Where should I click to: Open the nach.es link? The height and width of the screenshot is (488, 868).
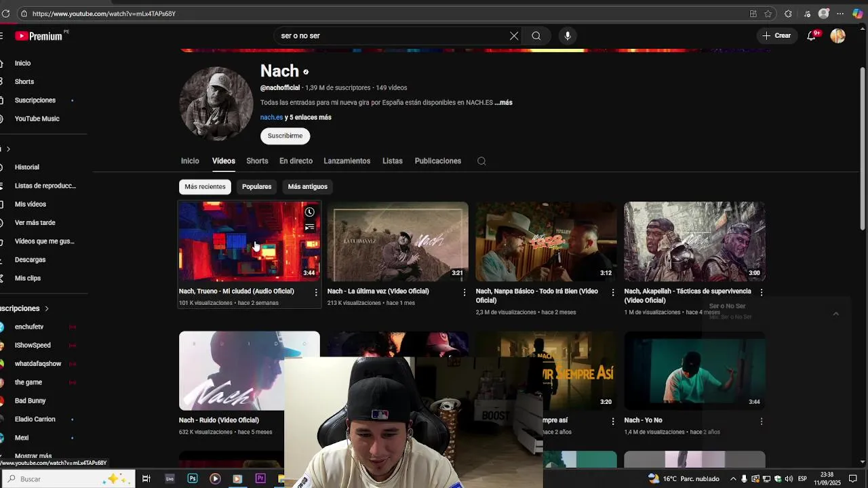[271, 117]
